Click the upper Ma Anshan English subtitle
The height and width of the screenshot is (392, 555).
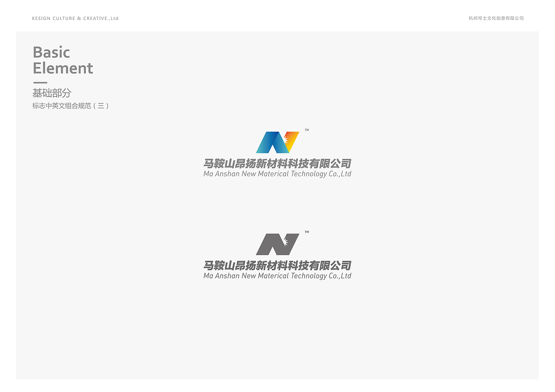tap(277, 173)
